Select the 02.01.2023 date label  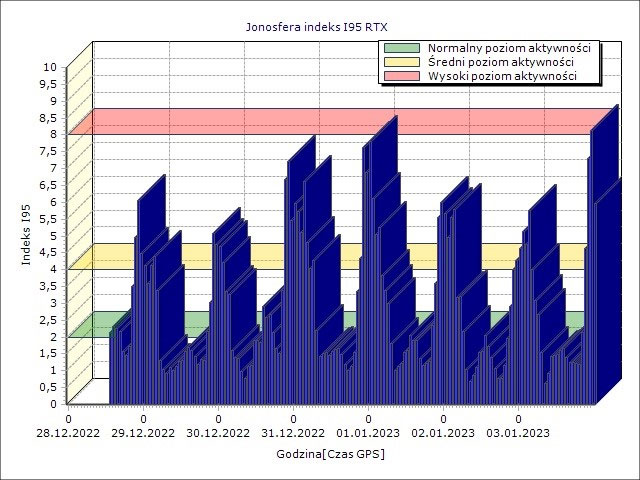443,433
